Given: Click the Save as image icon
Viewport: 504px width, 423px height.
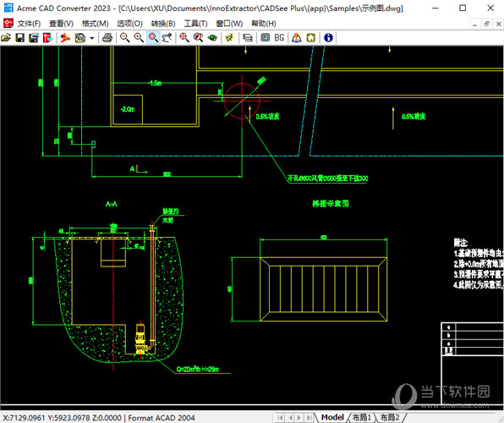Looking at the screenshot, I should pos(34,38).
